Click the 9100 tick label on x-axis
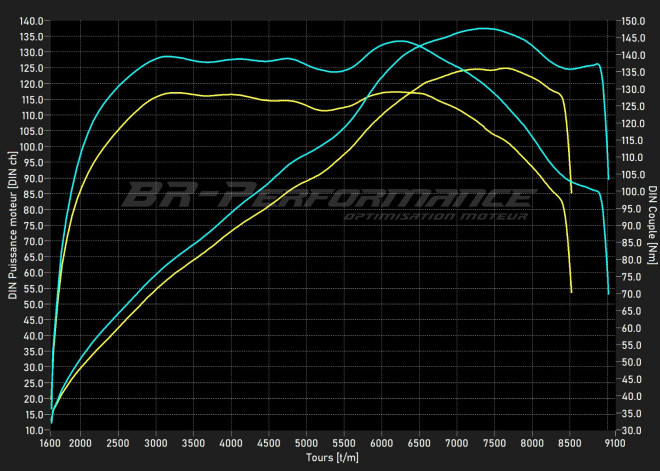660x471 pixels. 609,443
